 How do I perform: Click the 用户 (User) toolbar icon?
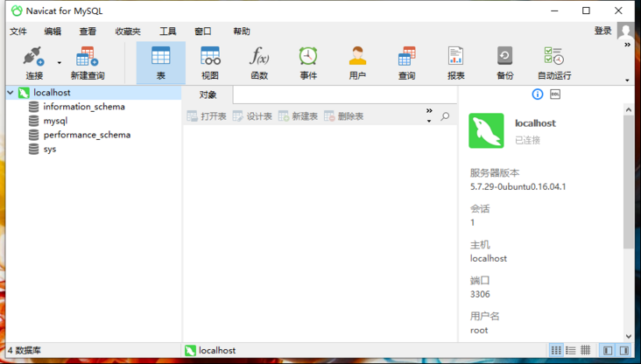(x=357, y=62)
